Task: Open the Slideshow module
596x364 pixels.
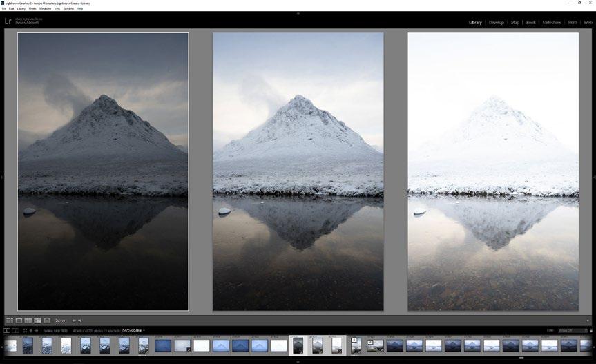Action: click(x=552, y=22)
